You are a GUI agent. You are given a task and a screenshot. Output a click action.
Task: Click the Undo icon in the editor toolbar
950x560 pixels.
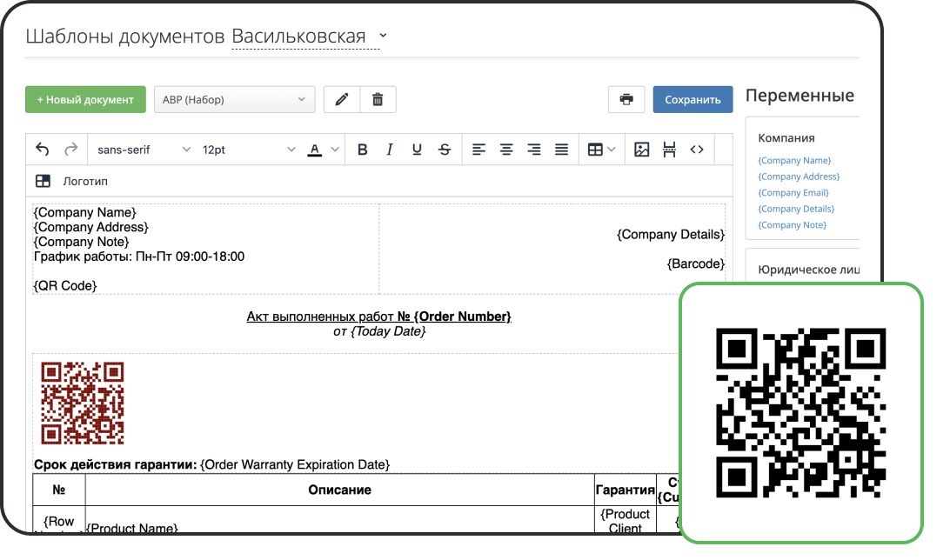[x=42, y=149]
